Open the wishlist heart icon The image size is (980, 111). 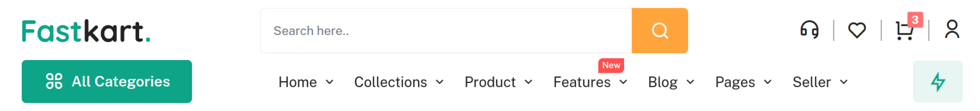[x=857, y=30]
